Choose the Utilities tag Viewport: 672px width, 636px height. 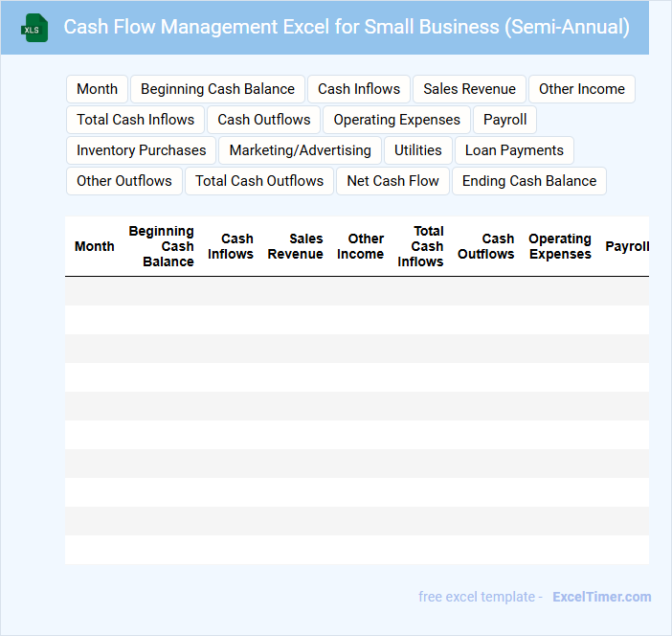click(x=417, y=150)
